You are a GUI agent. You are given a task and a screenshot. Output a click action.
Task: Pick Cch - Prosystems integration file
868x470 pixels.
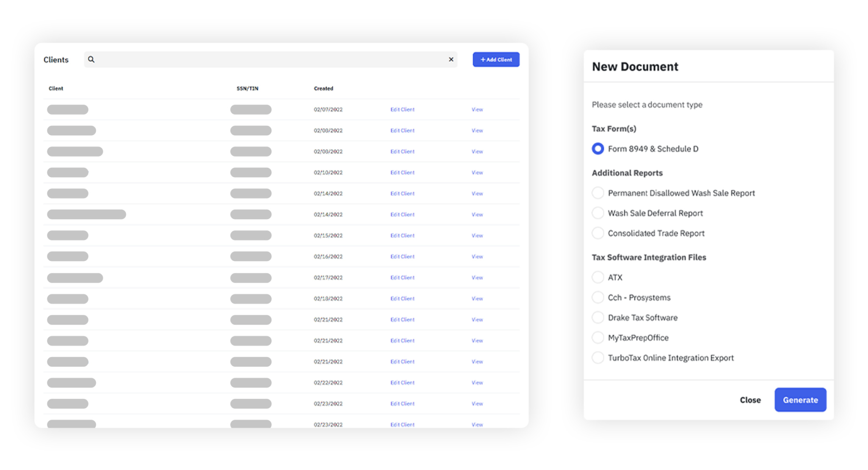tap(598, 297)
